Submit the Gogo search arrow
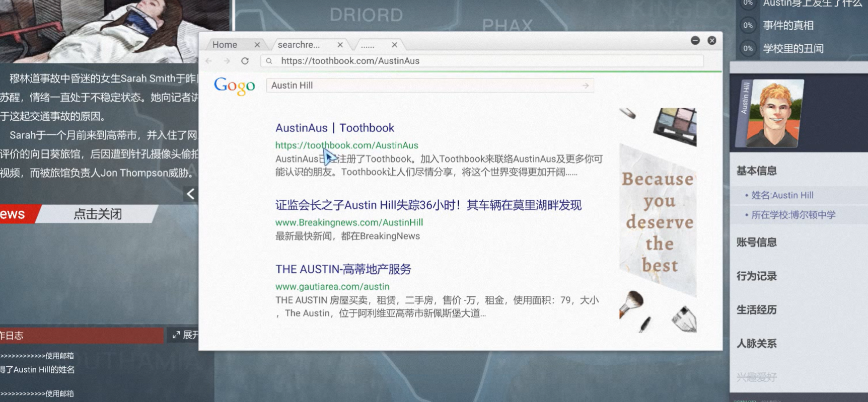The width and height of the screenshot is (868, 402). 586,86
